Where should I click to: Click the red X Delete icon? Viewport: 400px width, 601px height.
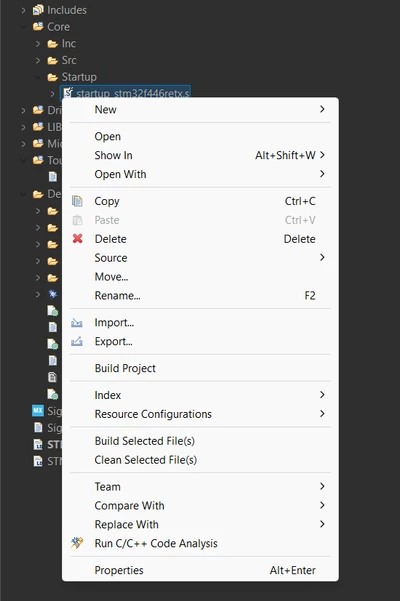(77, 238)
